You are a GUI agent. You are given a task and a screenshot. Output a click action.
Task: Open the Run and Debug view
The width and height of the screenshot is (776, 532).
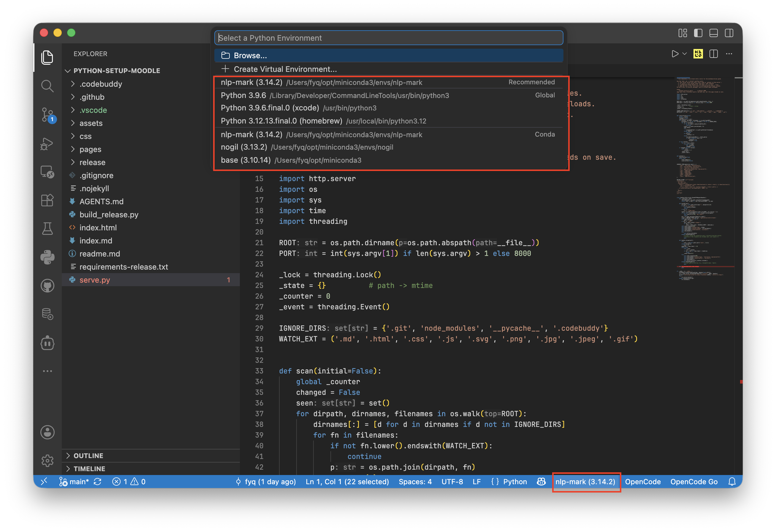[47, 144]
